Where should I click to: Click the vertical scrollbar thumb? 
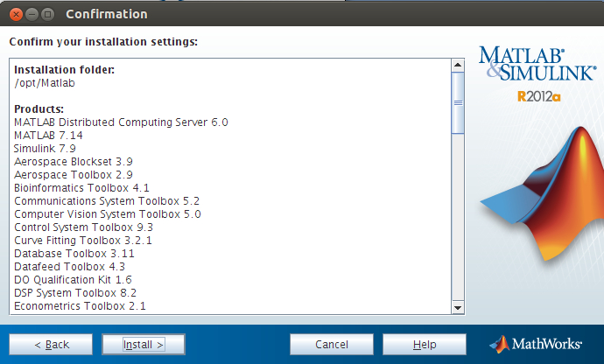(457, 103)
